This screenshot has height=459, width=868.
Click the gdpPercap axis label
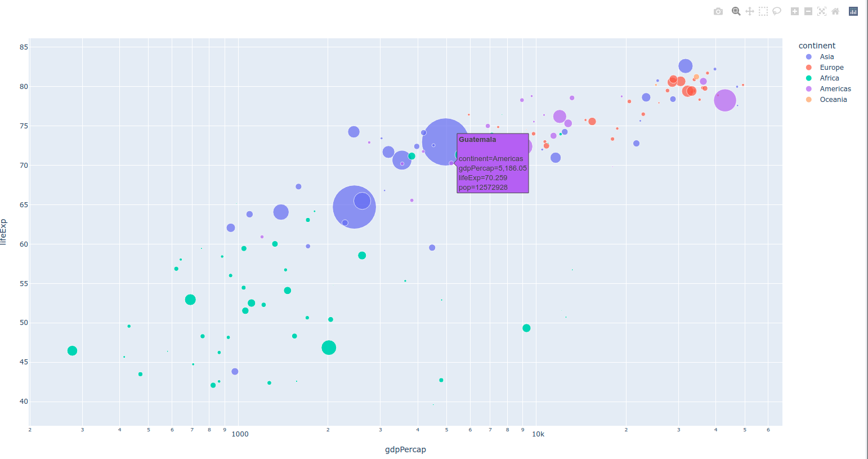pyautogui.click(x=405, y=449)
